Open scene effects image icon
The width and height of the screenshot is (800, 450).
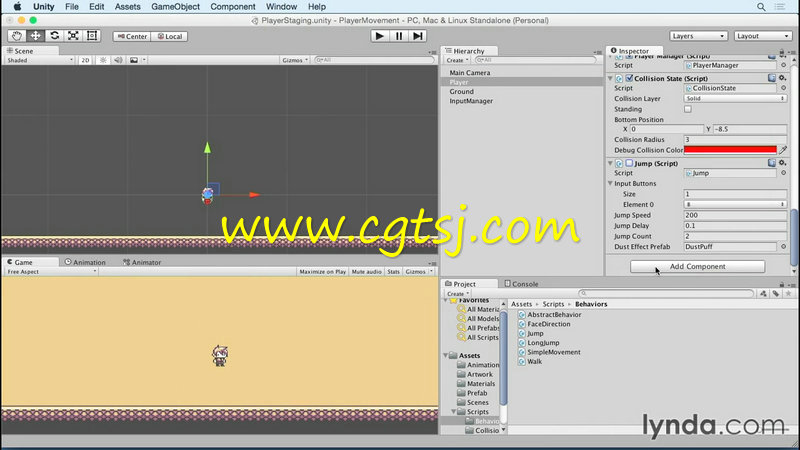coord(134,60)
